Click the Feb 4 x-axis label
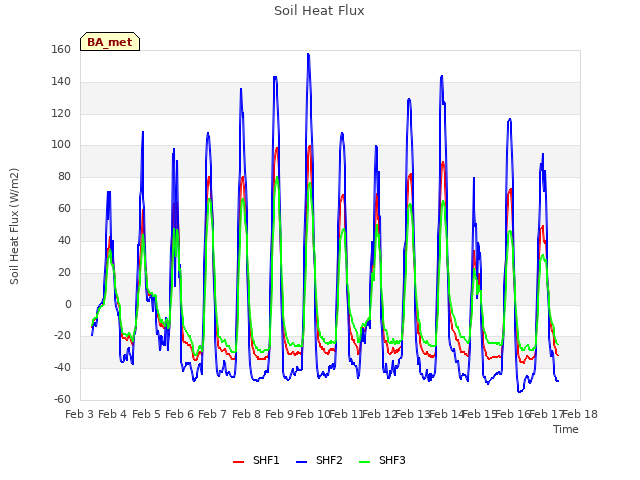This screenshot has width=640, height=480. pyautogui.click(x=113, y=414)
